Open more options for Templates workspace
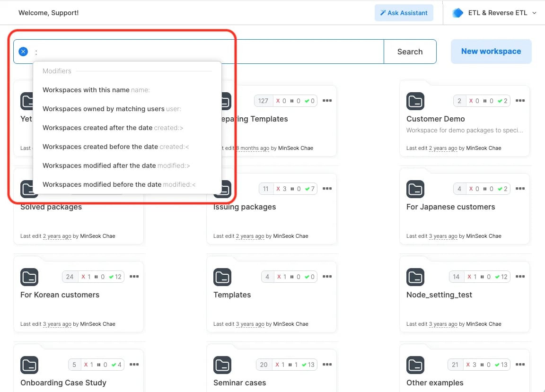Viewport: 545px width, 392px height. pyautogui.click(x=327, y=276)
